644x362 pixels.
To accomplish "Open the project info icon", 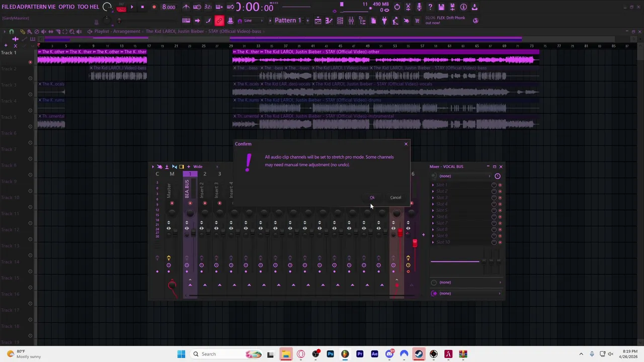I will 463,7.
